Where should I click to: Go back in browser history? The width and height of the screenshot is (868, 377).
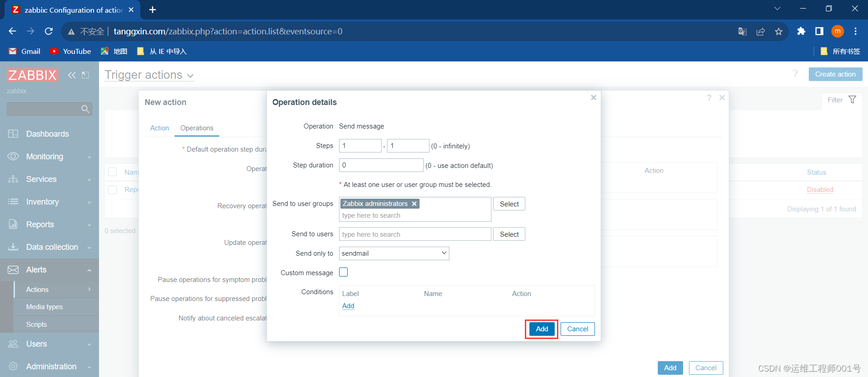pos(13,31)
